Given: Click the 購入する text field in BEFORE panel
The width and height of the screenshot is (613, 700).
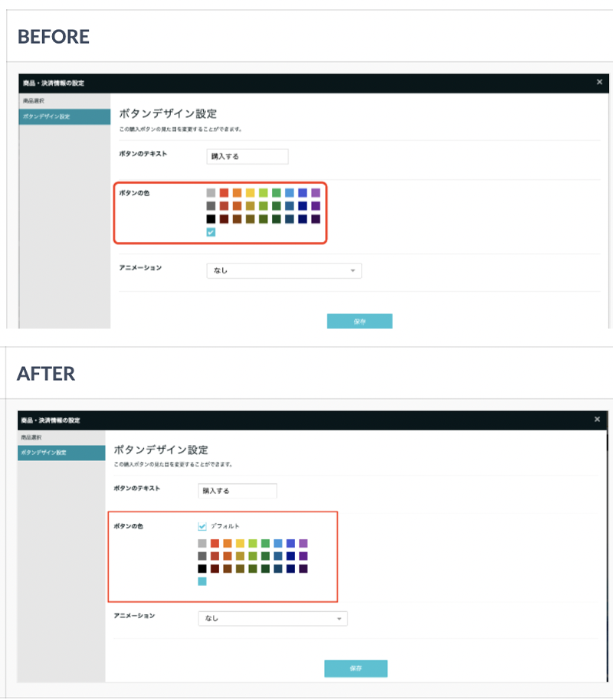Looking at the screenshot, I should [x=247, y=156].
